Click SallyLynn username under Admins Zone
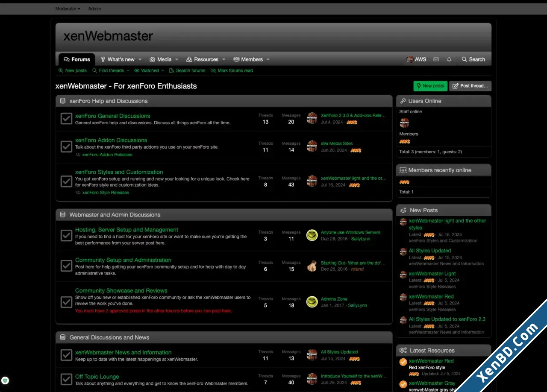 coord(358,305)
